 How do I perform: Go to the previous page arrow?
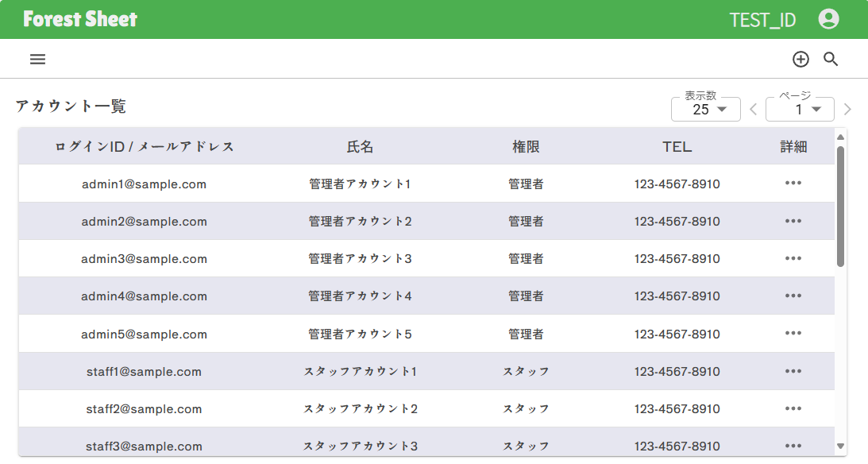pyautogui.click(x=754, y=109)
